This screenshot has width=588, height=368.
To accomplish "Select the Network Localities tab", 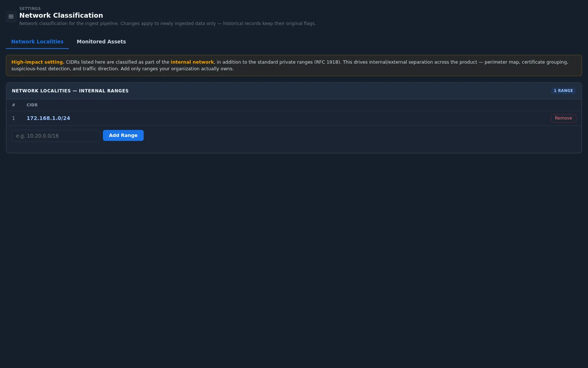I will coord(37,42).
